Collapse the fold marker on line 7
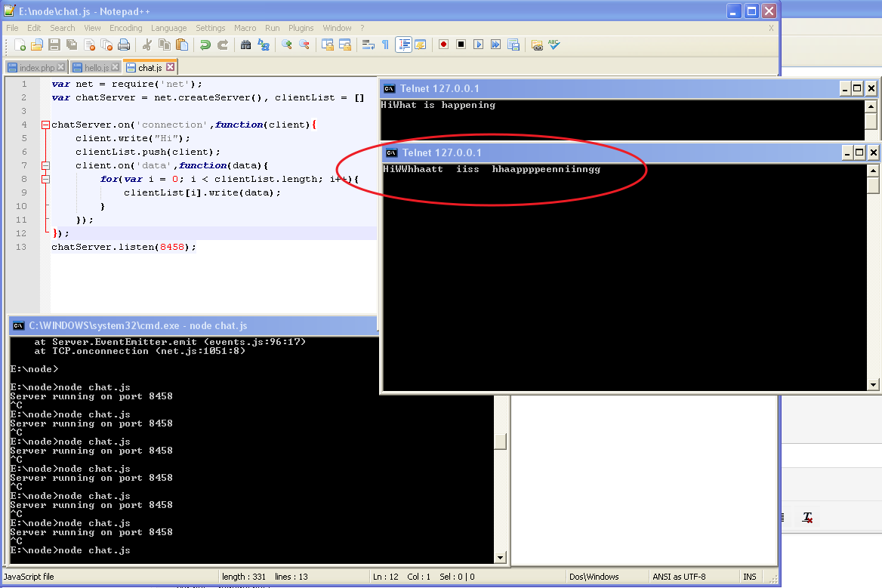 tap(45, 165)
